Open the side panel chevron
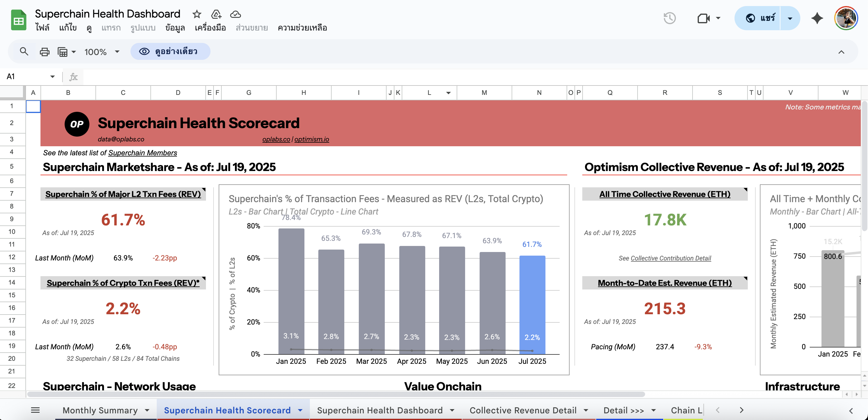 pyautogui.click(x=851, y=411)
